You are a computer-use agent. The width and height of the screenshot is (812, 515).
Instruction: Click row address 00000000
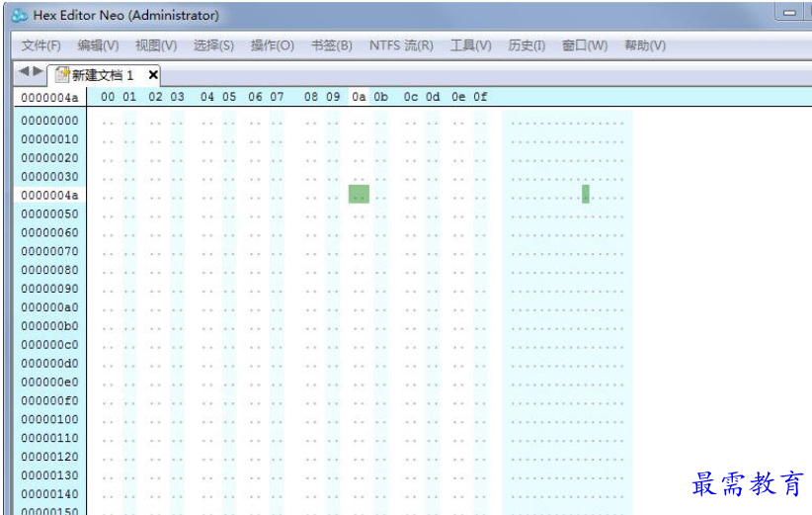pyautogui.click(x=49, y=121)
